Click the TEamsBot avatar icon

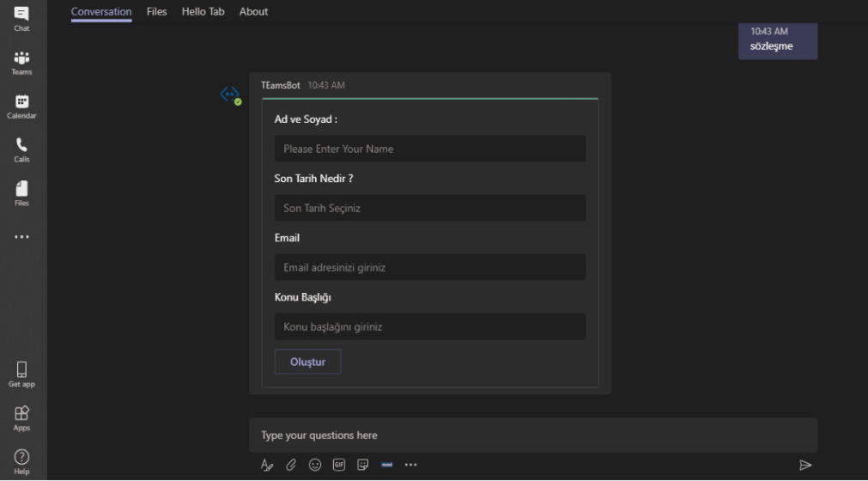[230, 94]
